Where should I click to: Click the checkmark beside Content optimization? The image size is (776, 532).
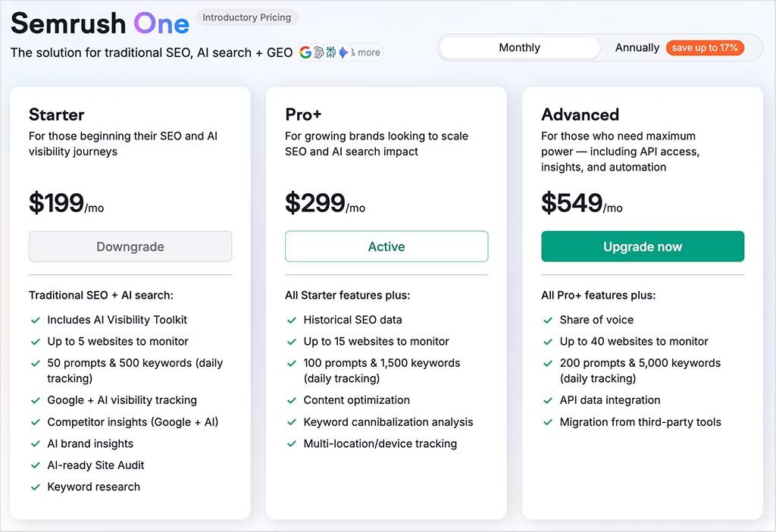292,400
